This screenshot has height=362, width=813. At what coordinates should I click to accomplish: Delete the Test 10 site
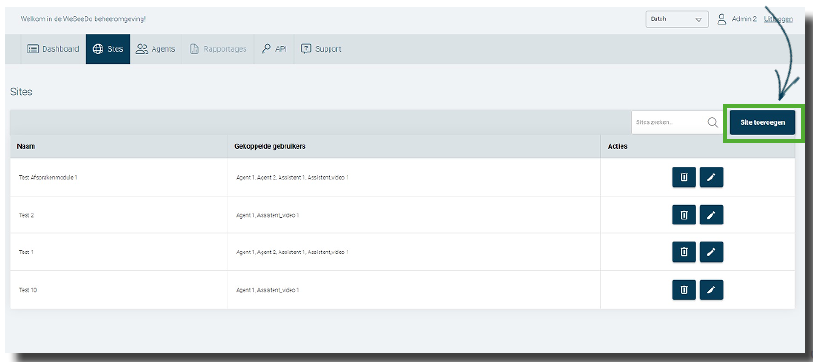point(684,290)
